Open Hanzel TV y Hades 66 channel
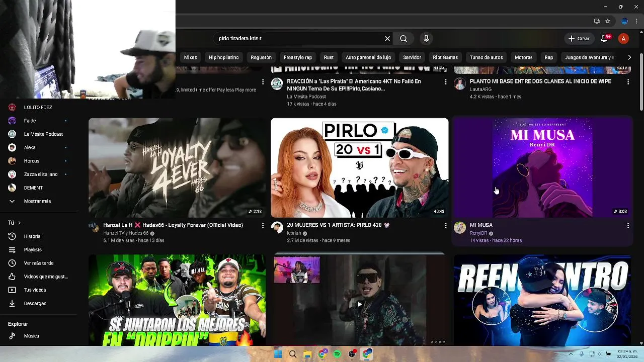The height and width of the screenshot is (362, 644). [x=126, y=233]
